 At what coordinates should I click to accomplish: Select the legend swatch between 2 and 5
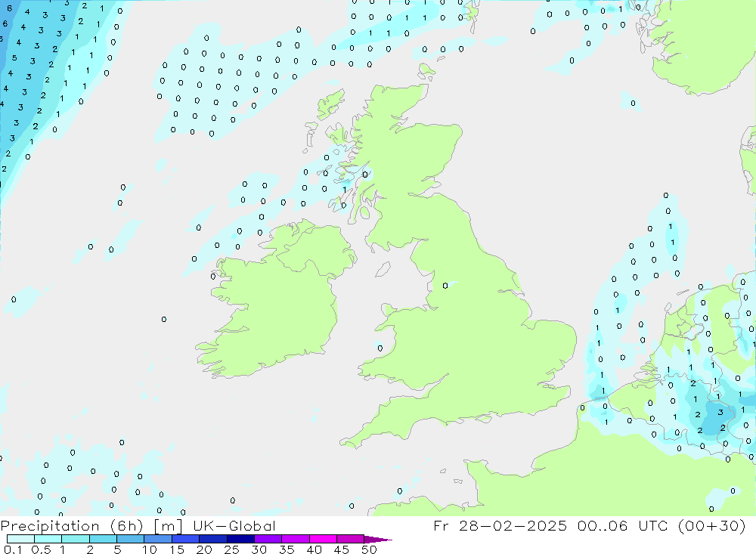tap(103, 539)
